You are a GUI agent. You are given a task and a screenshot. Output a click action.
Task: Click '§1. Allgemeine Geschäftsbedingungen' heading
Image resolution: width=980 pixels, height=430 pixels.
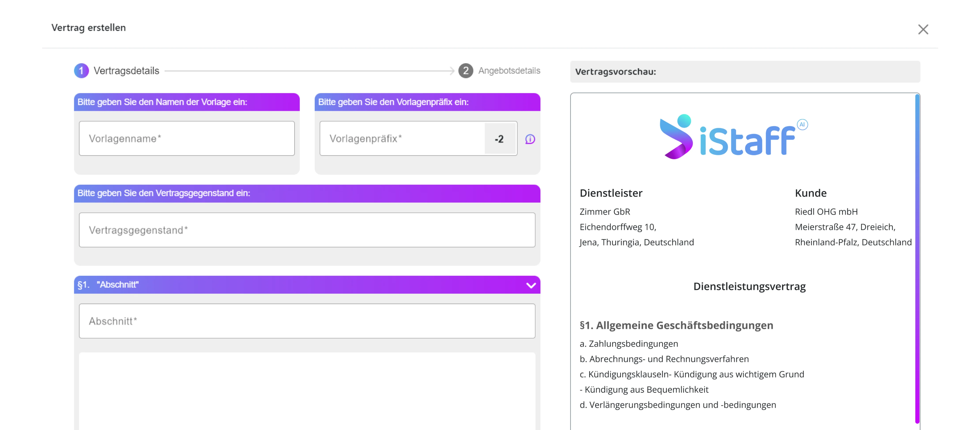[x=677, y=325]
